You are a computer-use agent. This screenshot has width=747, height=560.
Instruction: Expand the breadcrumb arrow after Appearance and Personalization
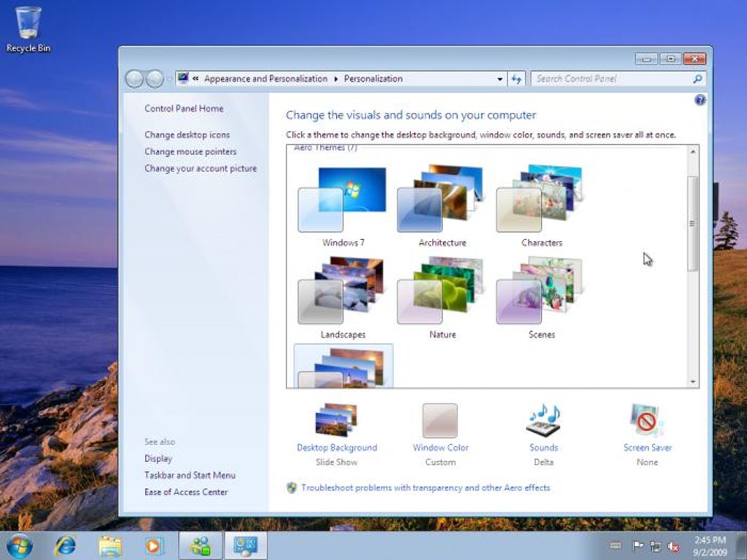point(336,78)
